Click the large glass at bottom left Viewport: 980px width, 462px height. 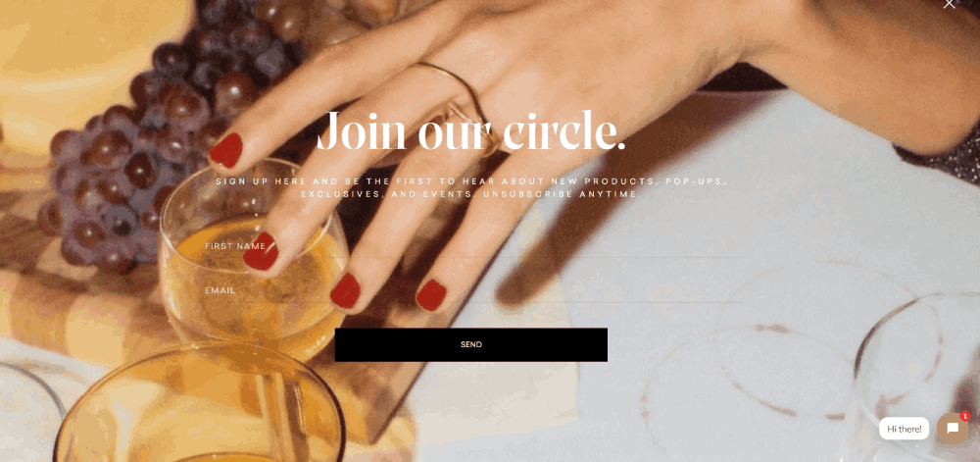(x=200, y=406)
